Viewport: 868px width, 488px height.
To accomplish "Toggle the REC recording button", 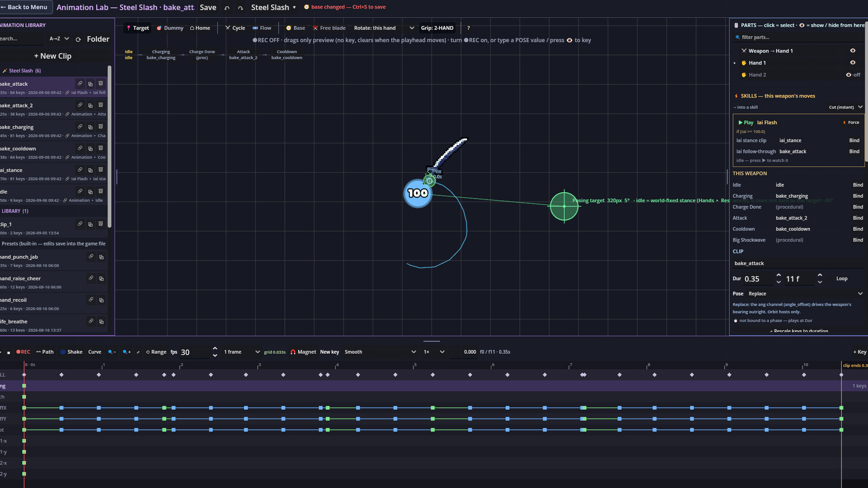I will [23, 352].
